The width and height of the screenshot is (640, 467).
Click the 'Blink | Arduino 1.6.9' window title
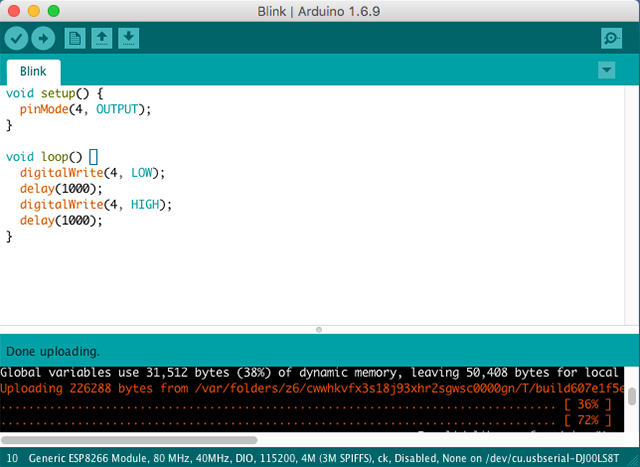pos(319,11)
